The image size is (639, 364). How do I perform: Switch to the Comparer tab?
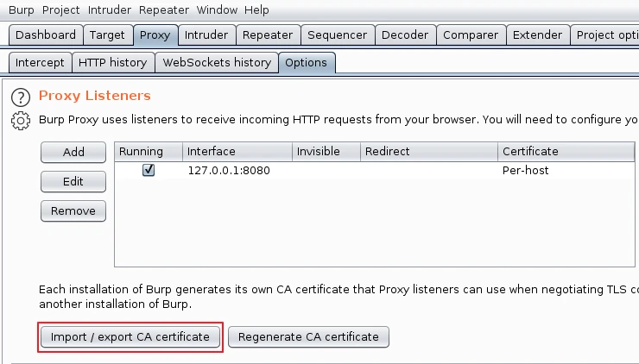[x=471, y=35]
